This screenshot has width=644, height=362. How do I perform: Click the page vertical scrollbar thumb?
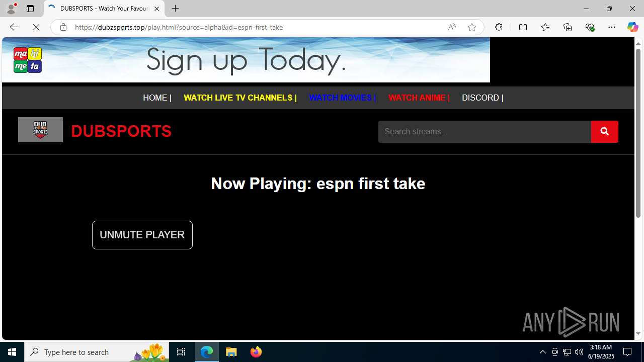pyautogui.click(x=638, y=133)
